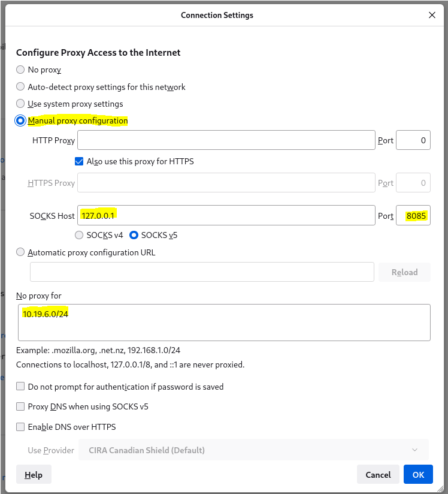Select the No proxy radio option

[x=21, y=70]
